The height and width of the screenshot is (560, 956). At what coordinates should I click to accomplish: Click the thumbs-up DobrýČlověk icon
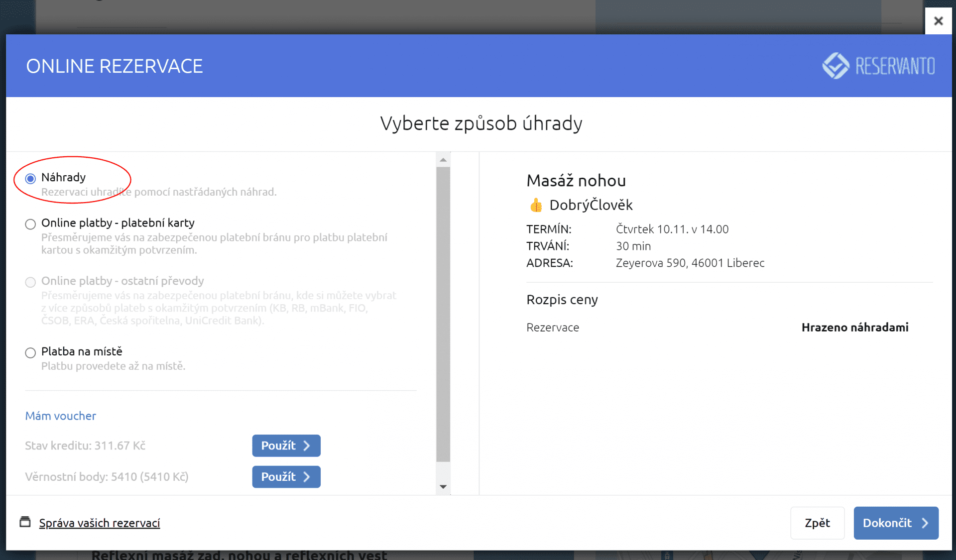point(536,205)
